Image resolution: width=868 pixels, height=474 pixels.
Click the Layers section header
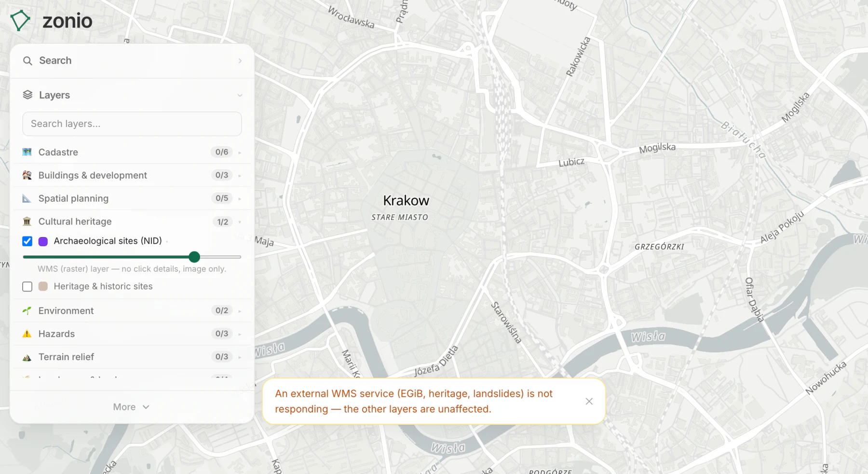pyautogui.click(x=132, y=95)
